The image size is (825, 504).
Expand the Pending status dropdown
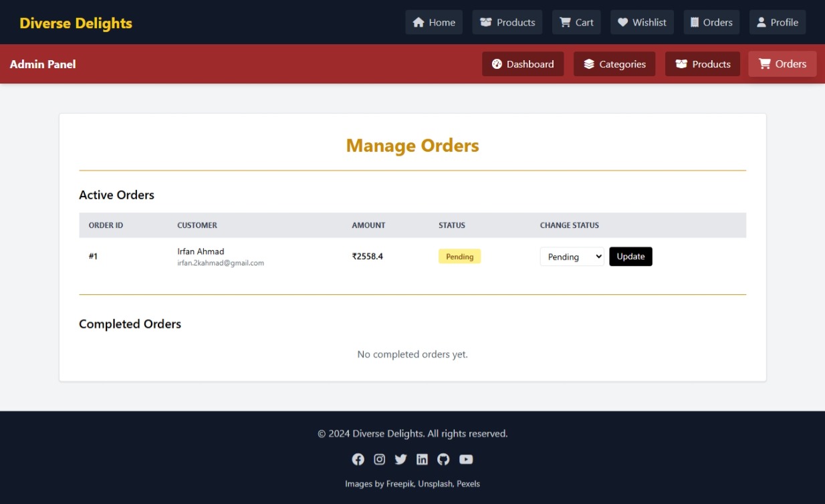click(x=572, y=257)
